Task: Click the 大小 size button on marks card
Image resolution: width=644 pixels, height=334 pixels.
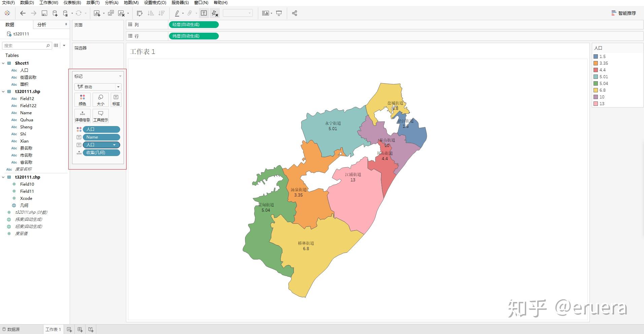Action: coord(100,100)
